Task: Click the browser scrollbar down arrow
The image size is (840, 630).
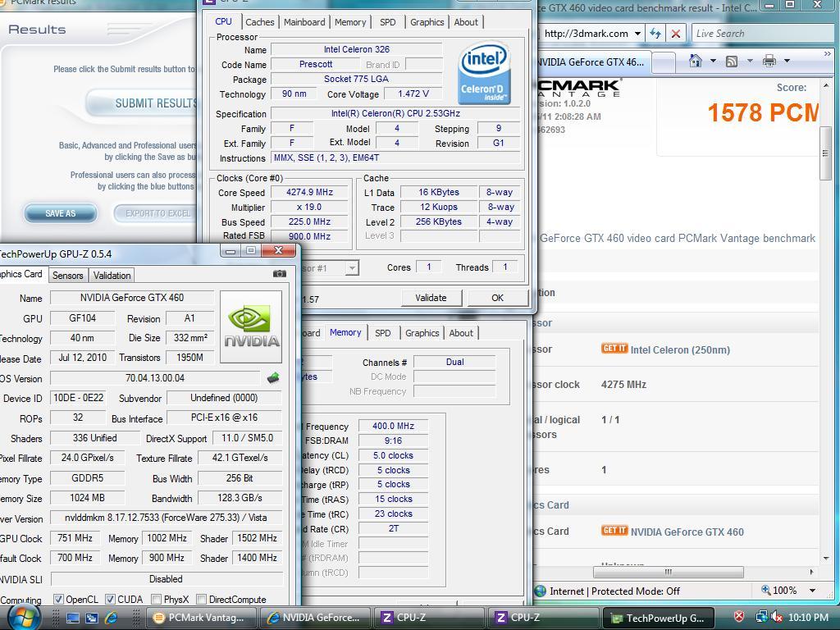Action: click(x=825, y=559)
